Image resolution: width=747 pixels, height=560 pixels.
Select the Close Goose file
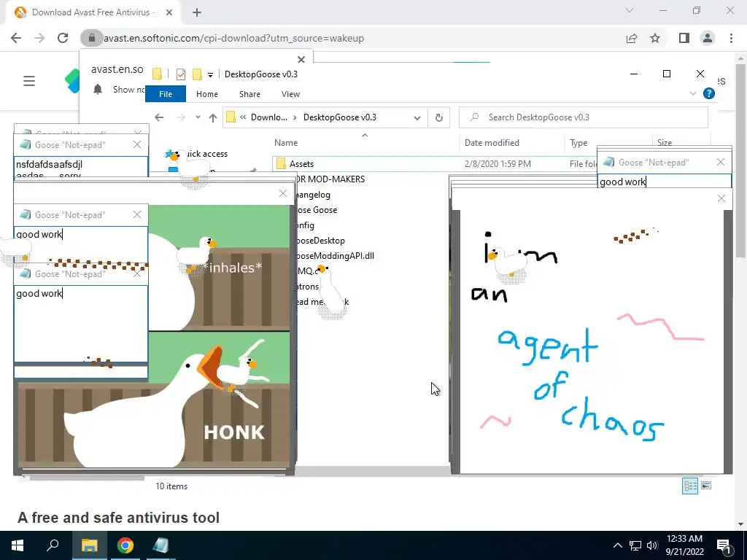pos(317,209)
